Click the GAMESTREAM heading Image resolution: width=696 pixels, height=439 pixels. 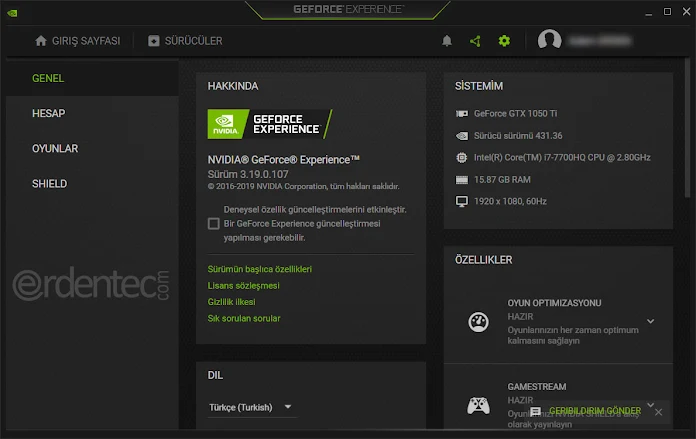pyautogui.click(x=537, y=387)
